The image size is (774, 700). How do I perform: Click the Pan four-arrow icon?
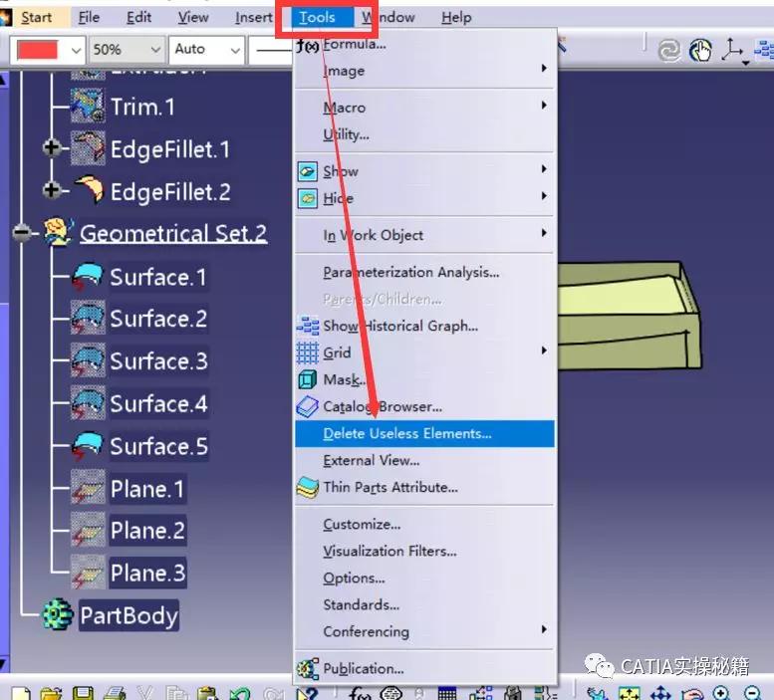660,693
